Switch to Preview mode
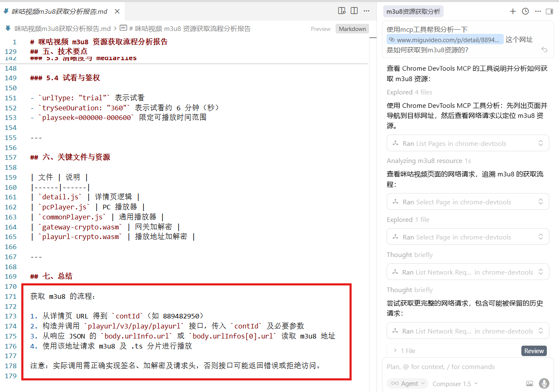Viewport: 559px width, 392px height. [321, 29]
